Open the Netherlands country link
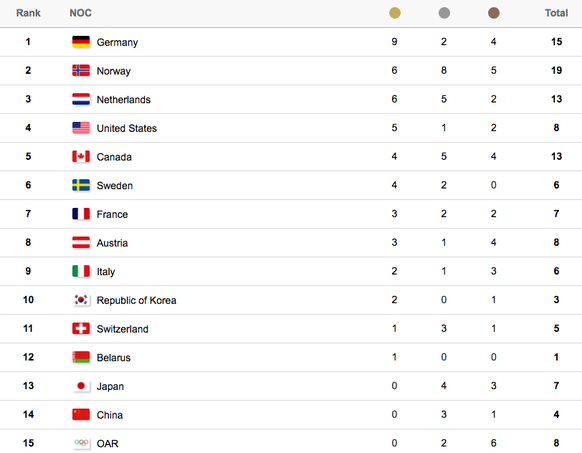This screenshot has width=582, height=453. 124,100
